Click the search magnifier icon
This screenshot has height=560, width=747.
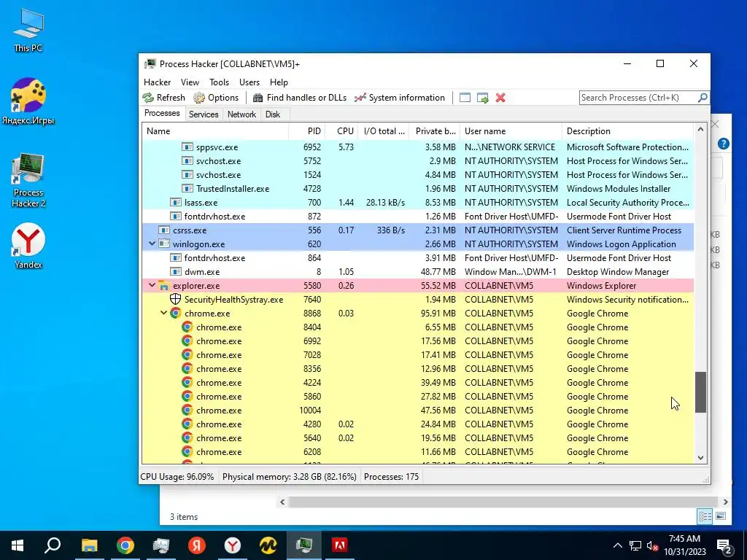tap(703, 98)
